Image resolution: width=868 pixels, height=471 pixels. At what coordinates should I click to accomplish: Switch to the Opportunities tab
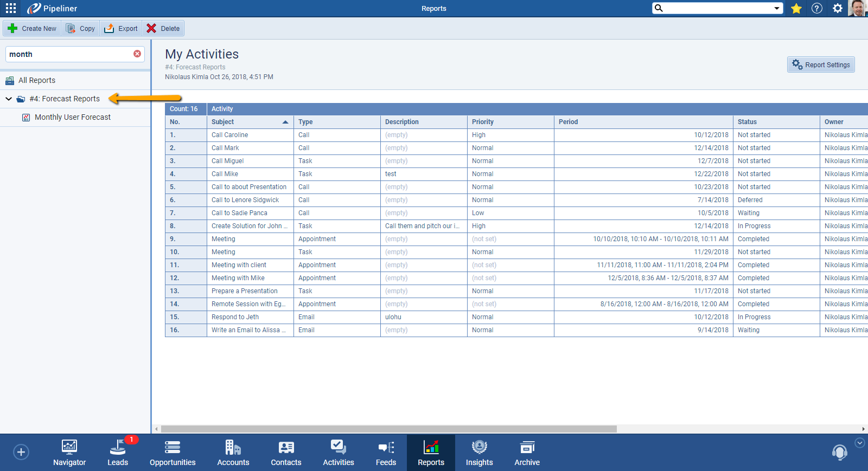tap(173, 453)
